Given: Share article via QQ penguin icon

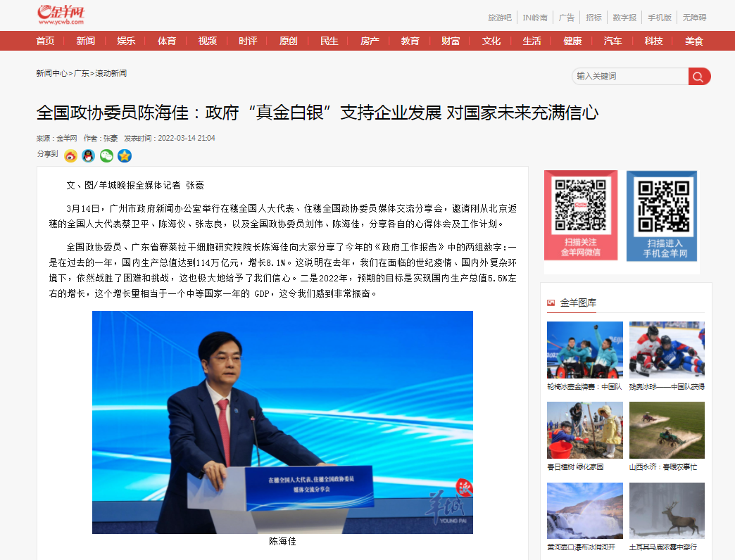Looking at the screenshot, I should click(x=88, y=155).
